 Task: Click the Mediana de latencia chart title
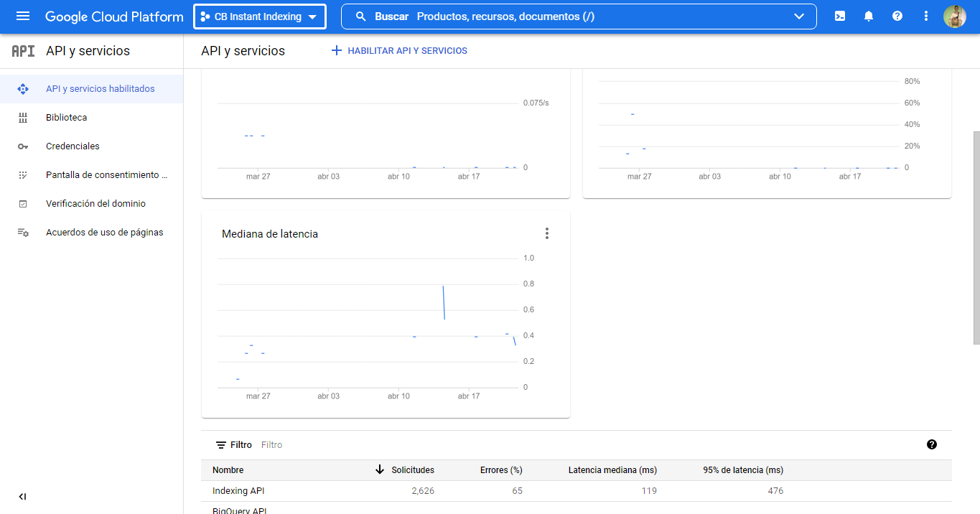(270, 234)
